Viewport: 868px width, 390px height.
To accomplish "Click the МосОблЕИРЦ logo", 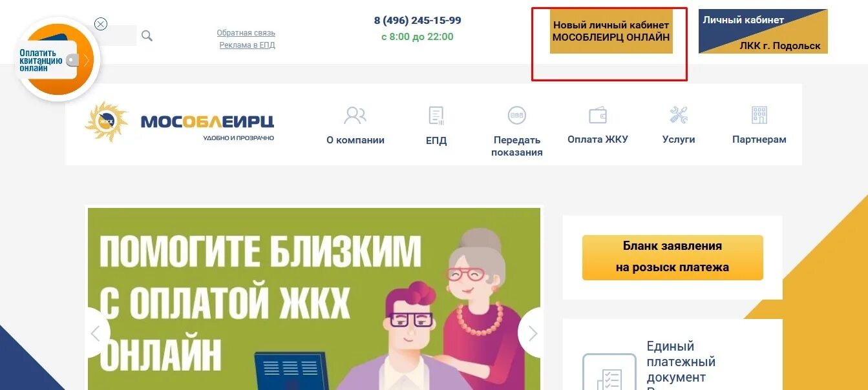I will pos(180,121).
